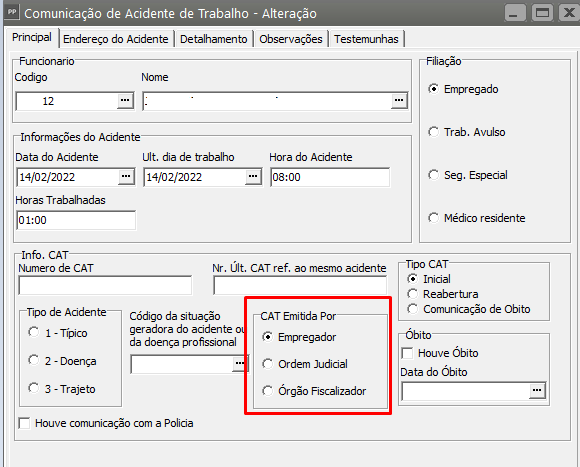Select Órgão Fiscalizador as CAT issuer
Screen dimensions: 580x467
coord(267,391)
